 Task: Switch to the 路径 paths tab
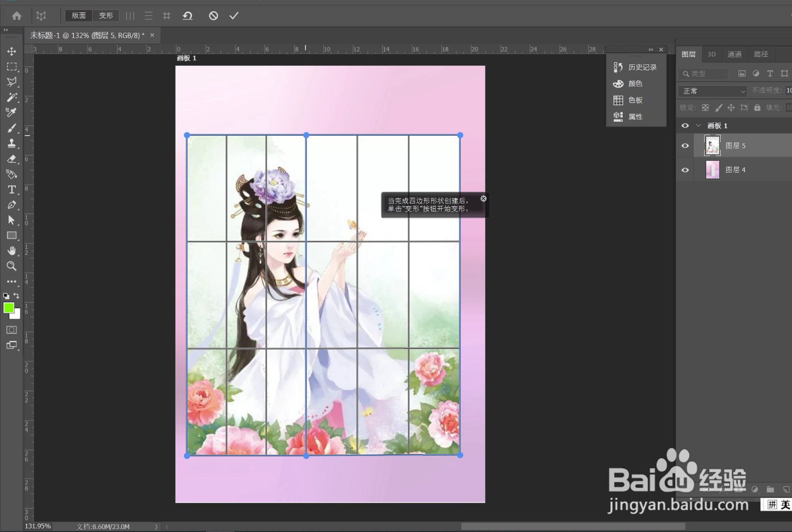pos(761,54)
